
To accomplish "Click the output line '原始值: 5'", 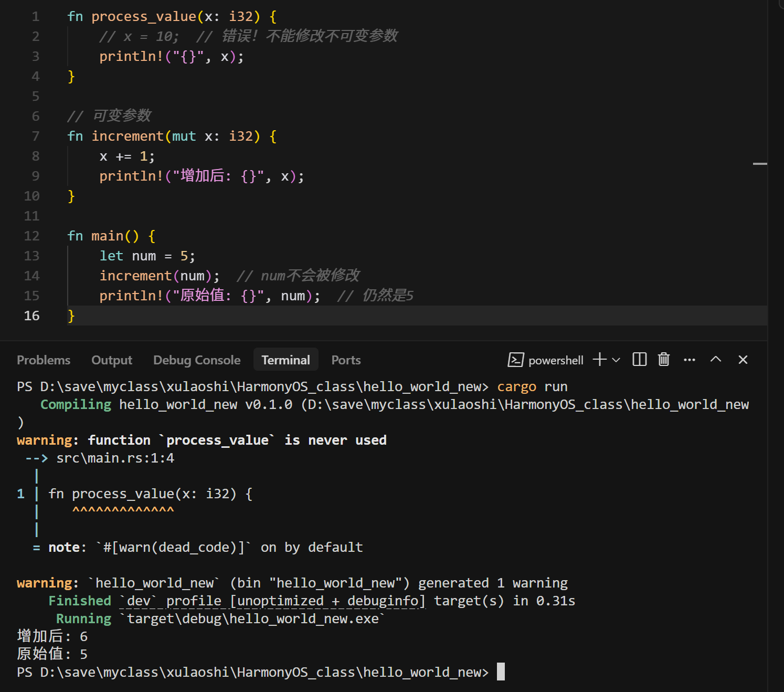I will coord(52,655).
